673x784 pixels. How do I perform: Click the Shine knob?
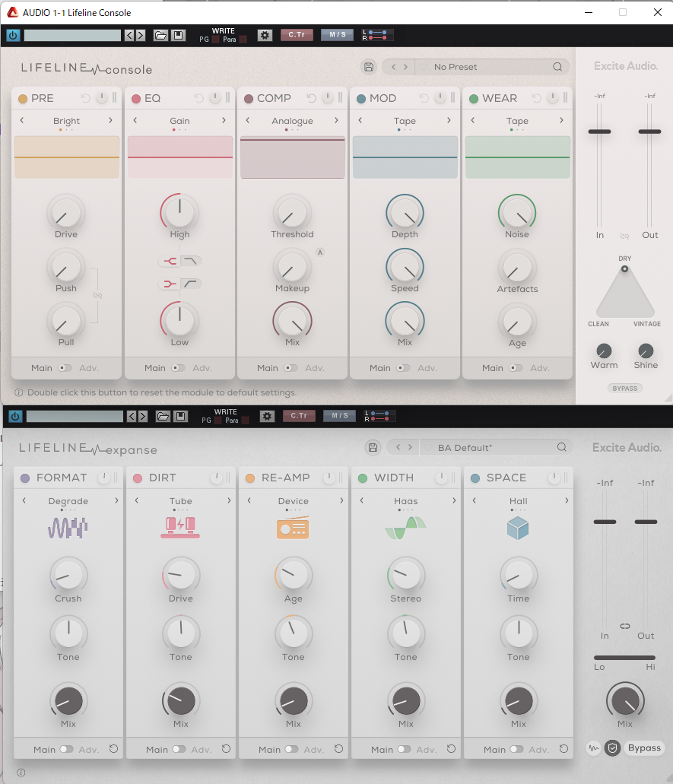(646, 351)
